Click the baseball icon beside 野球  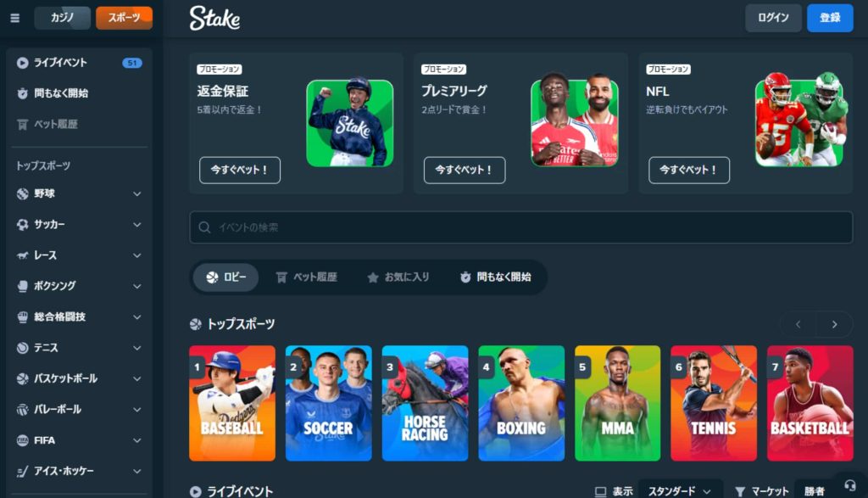(x=22, y=194)
